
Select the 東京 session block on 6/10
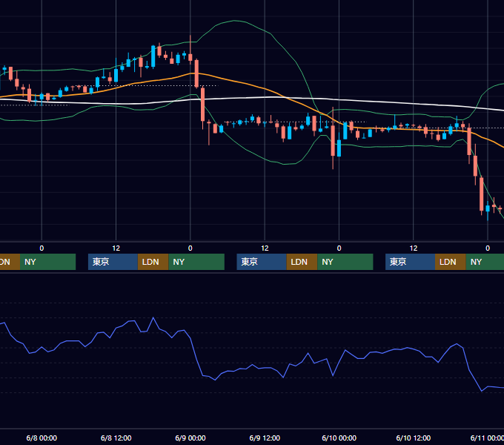click(x=410, y=262)
